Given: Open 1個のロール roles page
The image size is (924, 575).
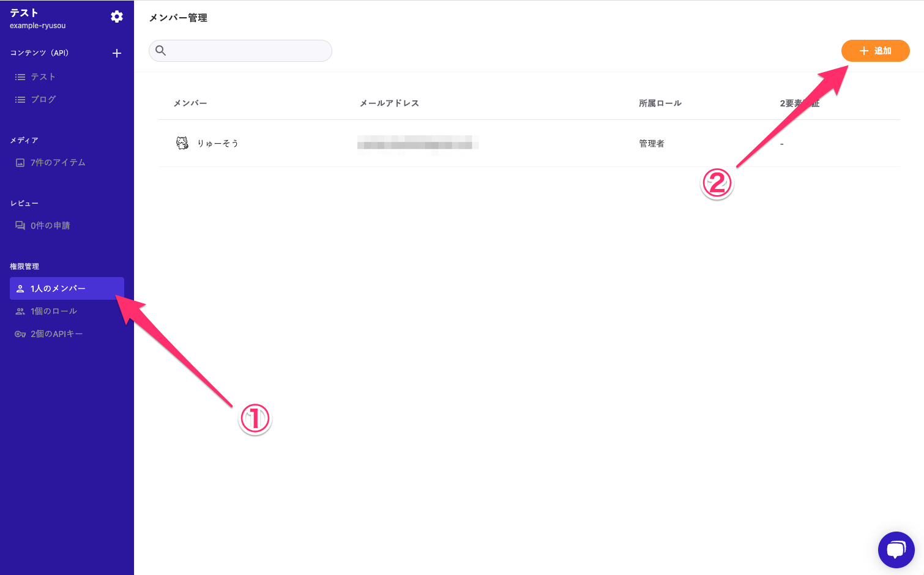Looking at the screenshot, I should (54, 311).
